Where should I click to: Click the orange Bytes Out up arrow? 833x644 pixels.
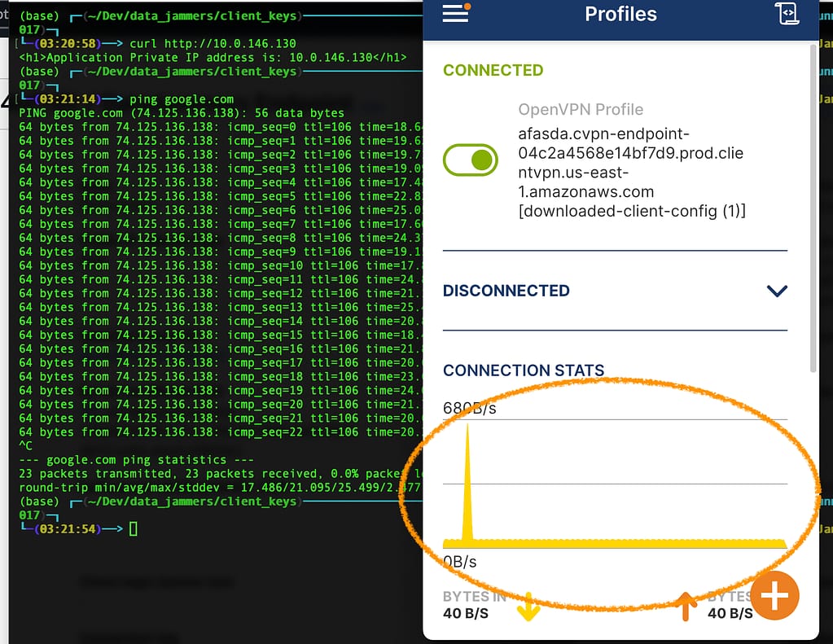pos(687,607)
